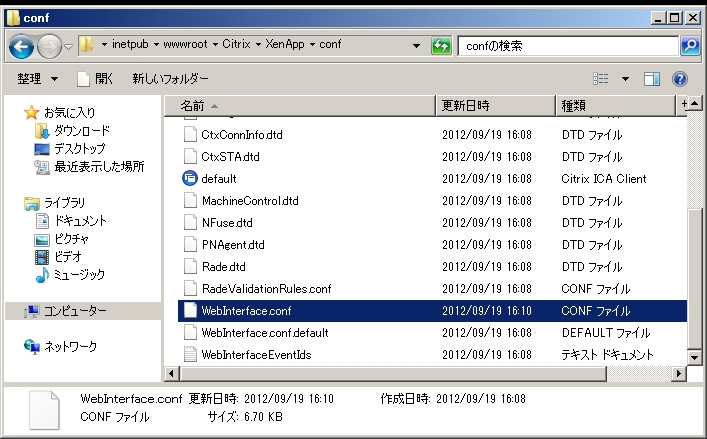Select the WebInterface.conf.default file
Viewport: 707px width, 439px height.
[x=264, y=333]
